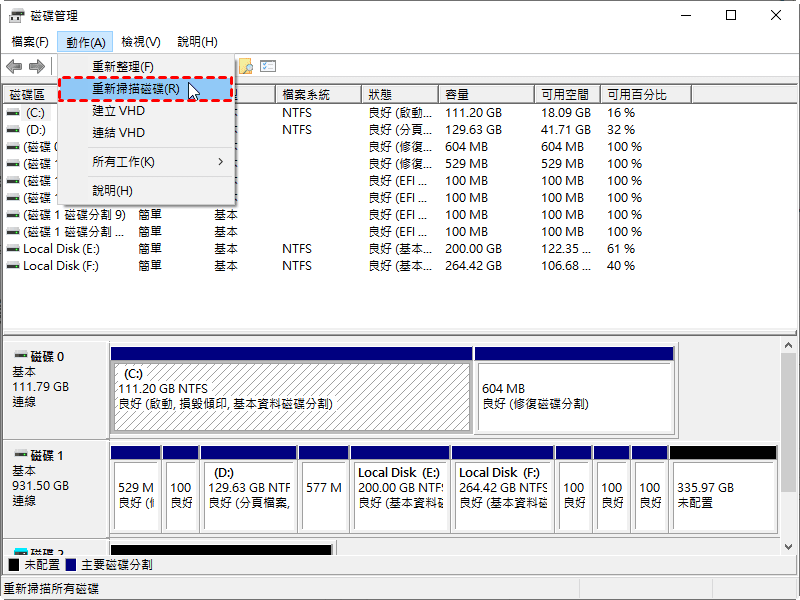Select 連結 VHD from the dropdown menu
The height and width of the screenshot is (600, 800).
(146, 133)
